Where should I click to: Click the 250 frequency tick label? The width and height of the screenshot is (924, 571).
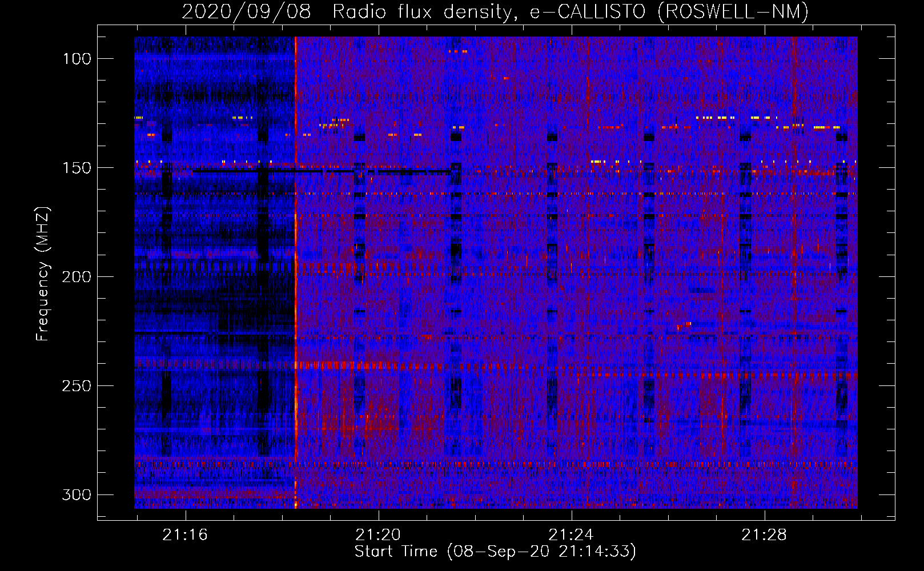point(77,386)
